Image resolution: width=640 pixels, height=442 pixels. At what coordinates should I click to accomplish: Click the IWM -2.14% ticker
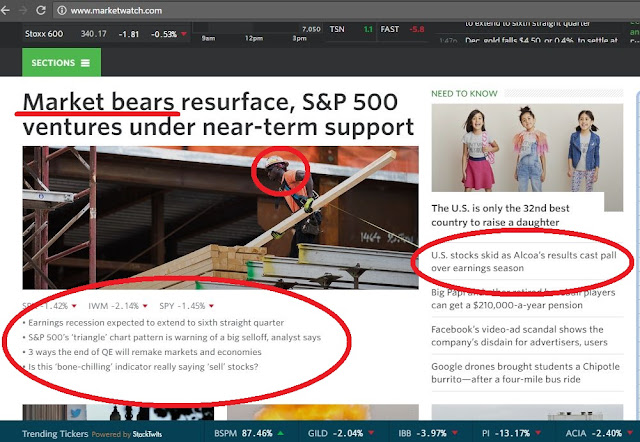pyautogui.click(x=118, y=306)
